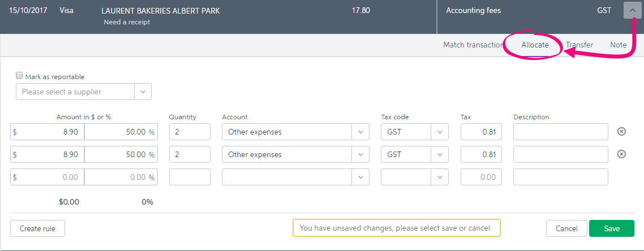Collapse the transaction with the chevron-up button
Image resolution: width=644 pixels, height=251 pixels.
632,10
